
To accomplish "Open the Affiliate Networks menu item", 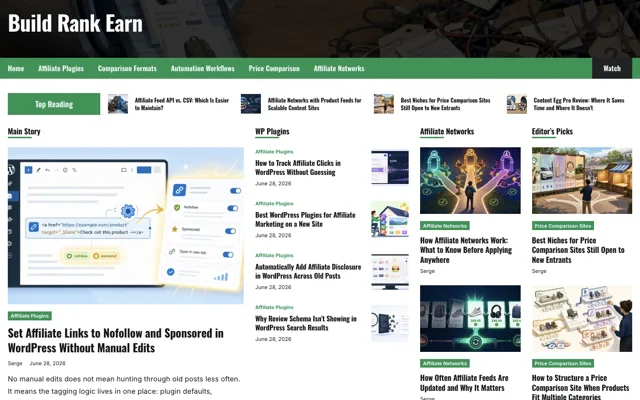I will (x=339, y=69).
